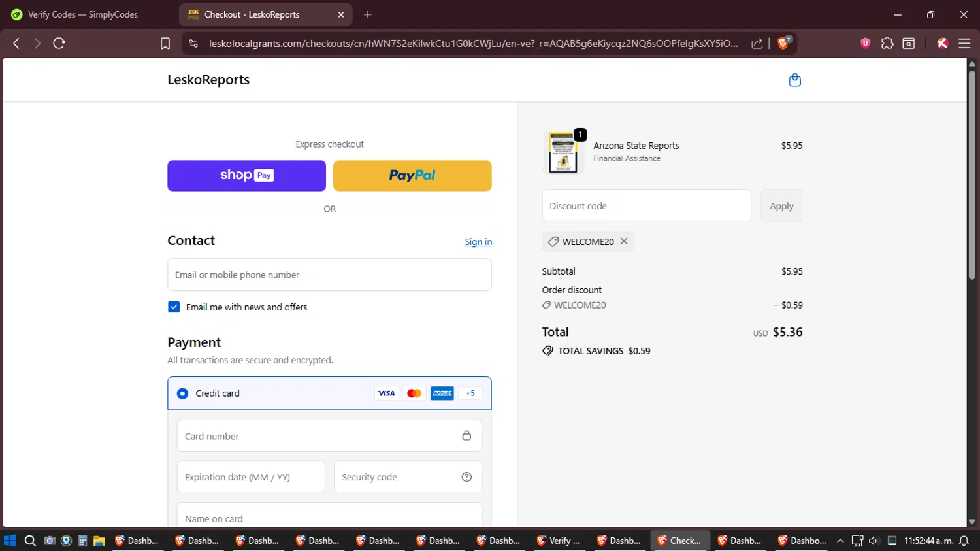Viewport: 980px width, 551px height.
Task: Click the TOTAL SAVINGS $0.59 text
Action: click(x=604, y=351)
